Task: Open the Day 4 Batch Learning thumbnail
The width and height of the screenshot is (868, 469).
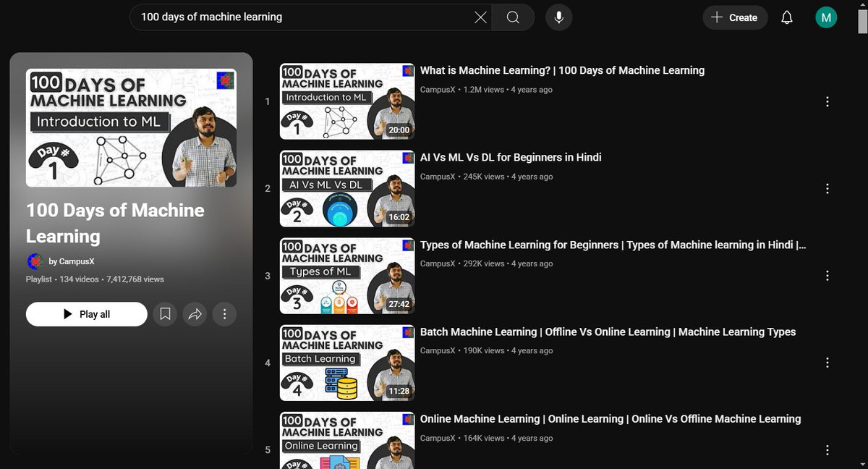Action: [x=347, y=363]
